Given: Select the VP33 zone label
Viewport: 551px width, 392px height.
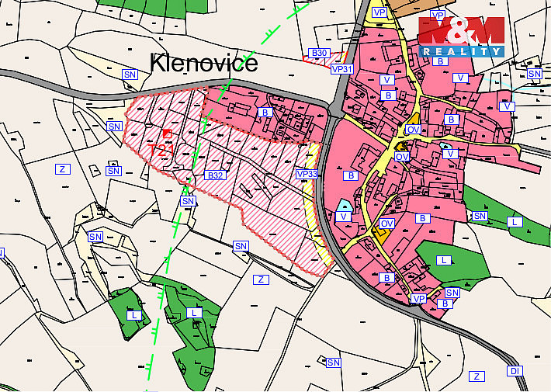Looking at the screenshot, I should pyautogui.click(x=307, y=174).
